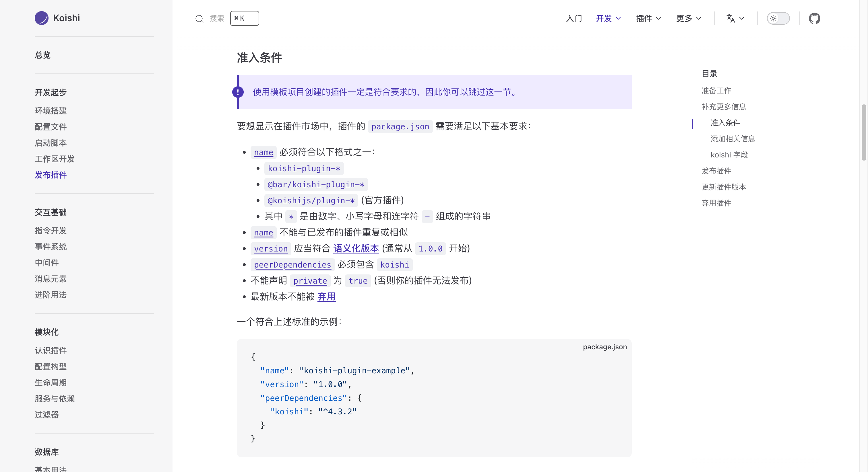Click the @bar/koishi-plugin-* code text

pos(316,184)
